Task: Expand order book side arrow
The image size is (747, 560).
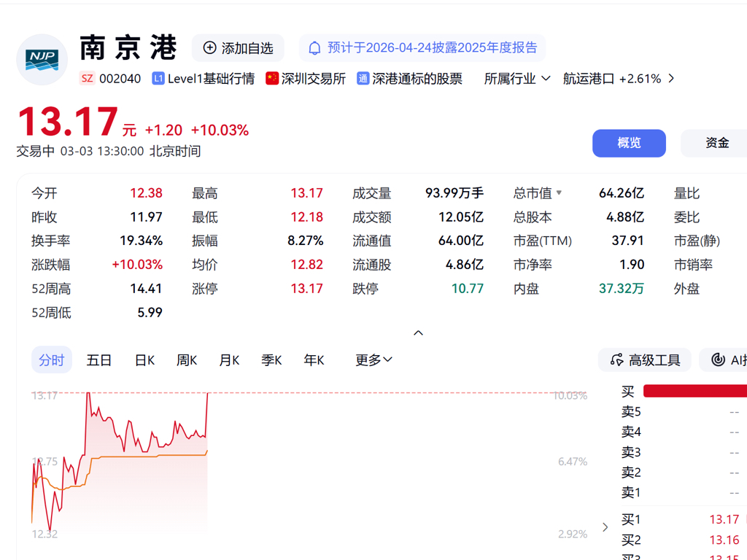Action: (605, 527)
